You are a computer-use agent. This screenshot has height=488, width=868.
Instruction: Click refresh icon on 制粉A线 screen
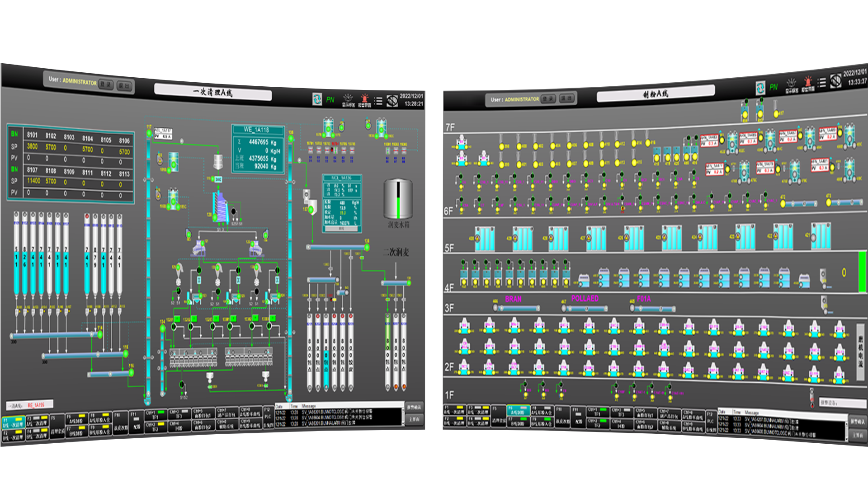(x=760, y=87)
